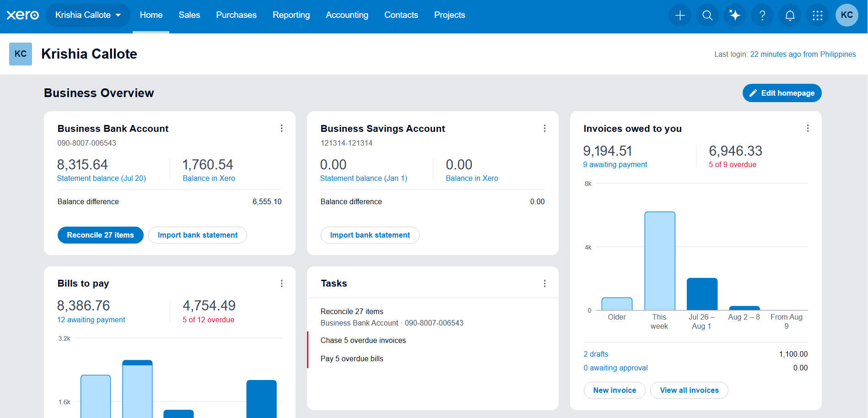The height and width of the screenshot is (418, 868).
Task: Open the search icon
Action: coord(707,15)
